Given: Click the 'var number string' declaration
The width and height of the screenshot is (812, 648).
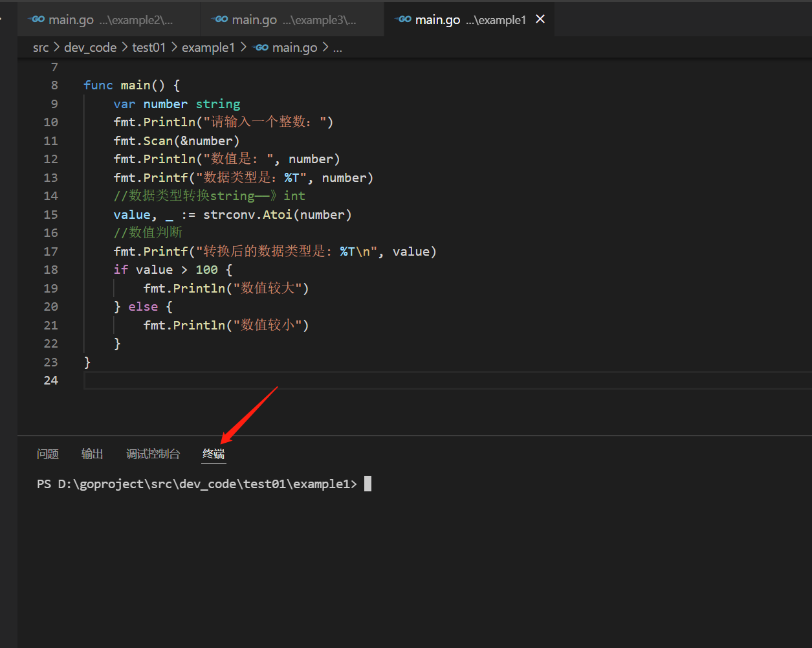Looking at the screenshot, I should (x=177, y=104).
